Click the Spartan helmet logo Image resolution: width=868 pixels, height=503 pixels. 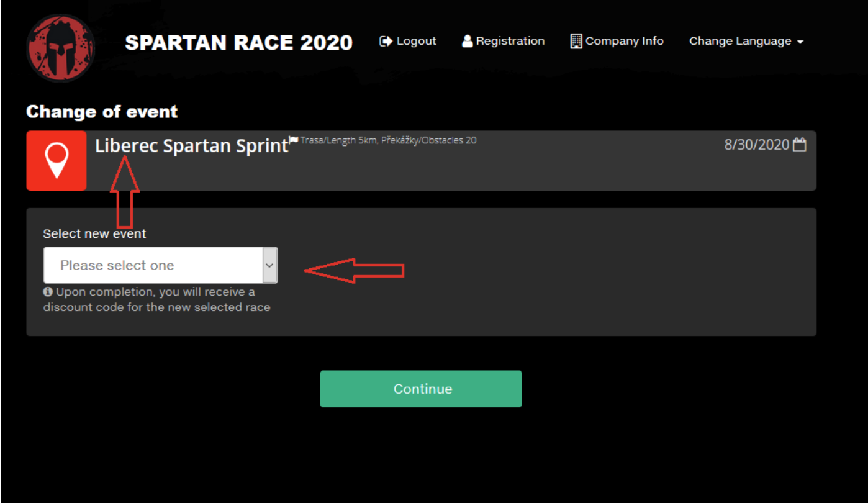(60, 48)
